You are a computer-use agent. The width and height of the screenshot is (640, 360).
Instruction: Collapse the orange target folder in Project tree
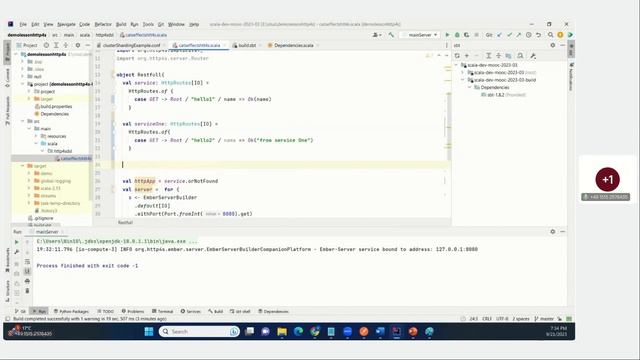pyautogui.click(x=23, y=166)
